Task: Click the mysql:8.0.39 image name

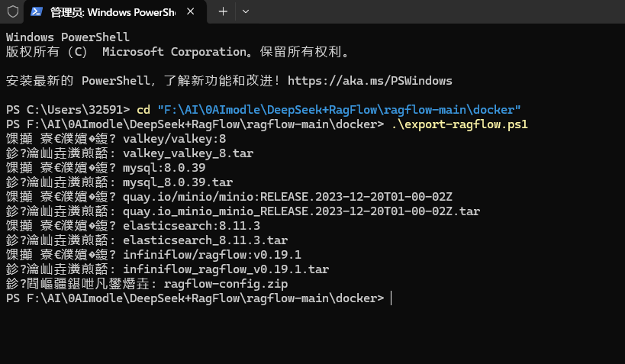Action: [x=164, y=168]
